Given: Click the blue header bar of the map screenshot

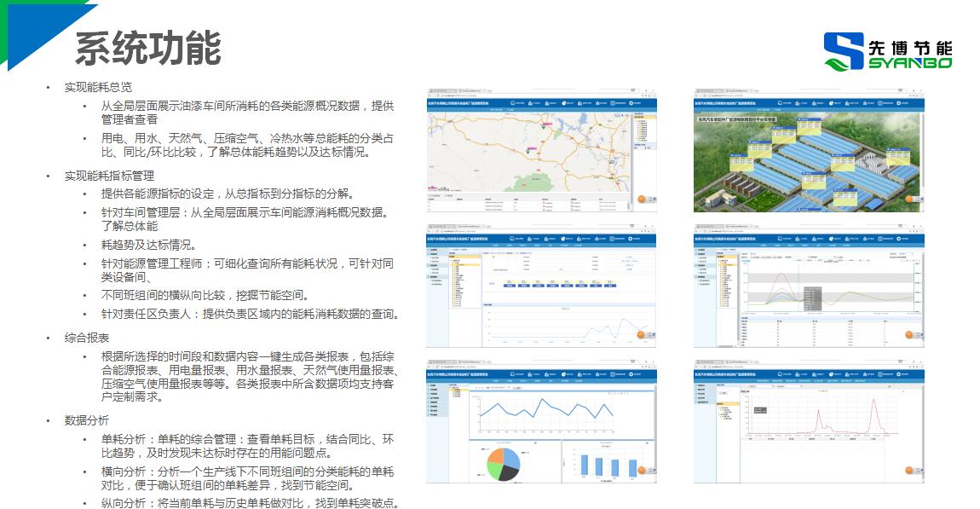Looking at the screenshot, I should pyautogui.click(x=542, y=104).
